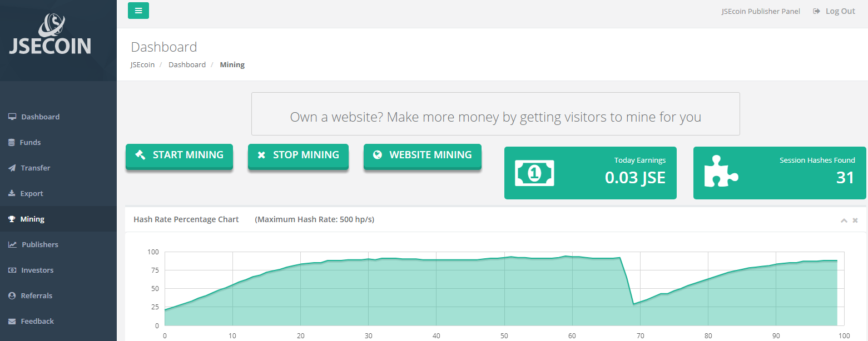Click the Own a website banner
Viewport: 868px width, 341px height.
click(x=495, y=114)
